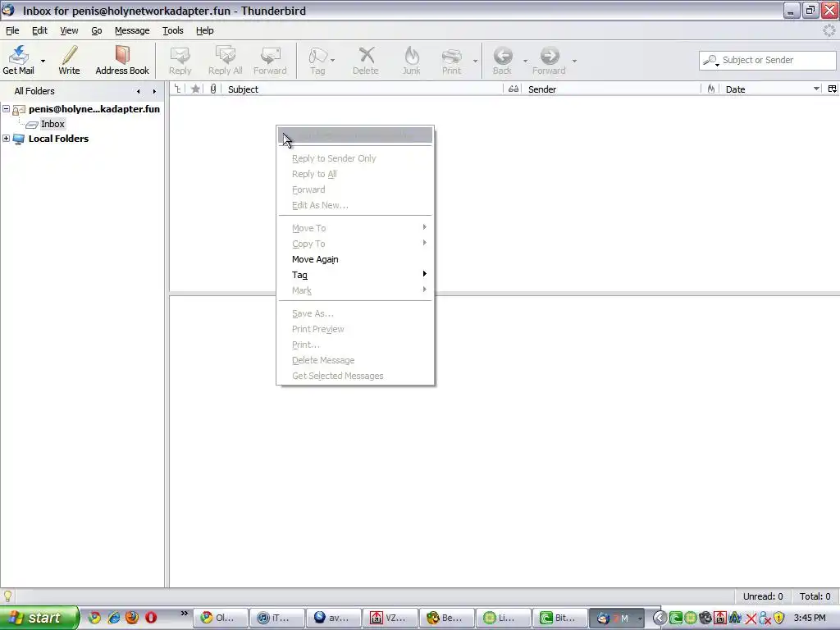Switch to the iT... taskbar window
840x630 pixels.
(x=276, y=618)
